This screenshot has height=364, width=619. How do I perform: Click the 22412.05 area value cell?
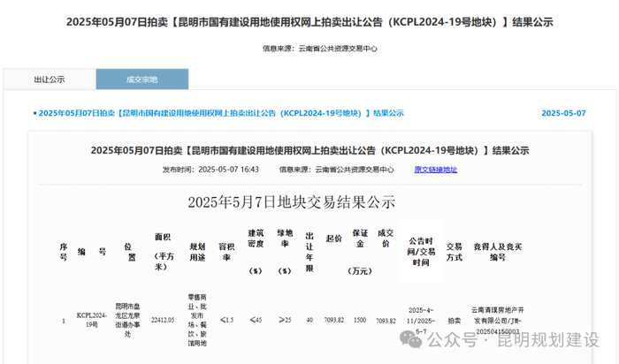click(163, 320)
